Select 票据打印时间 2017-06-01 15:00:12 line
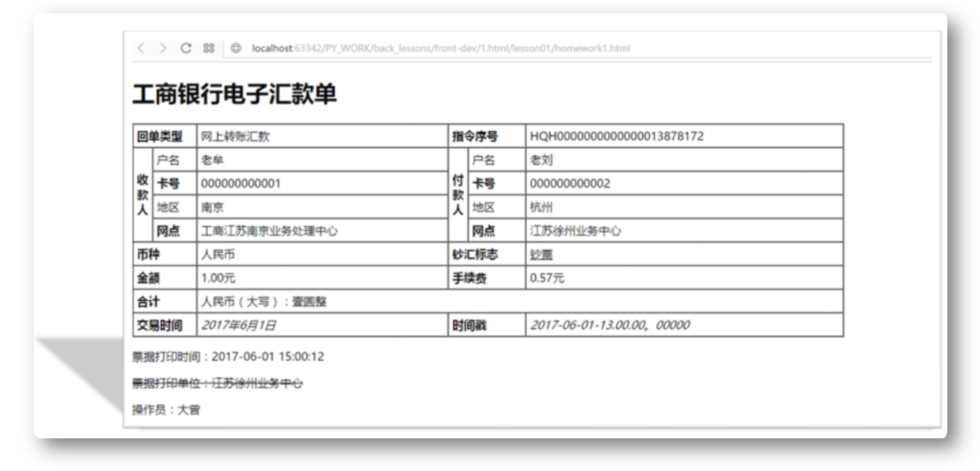This screenshot has width=980, height=471. click(x=228, y=357)
